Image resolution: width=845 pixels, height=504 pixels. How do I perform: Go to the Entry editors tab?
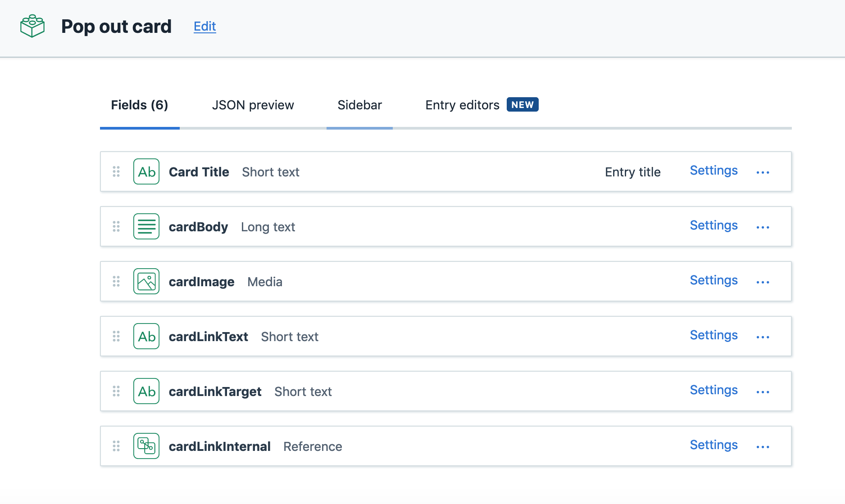pos(462,105)
